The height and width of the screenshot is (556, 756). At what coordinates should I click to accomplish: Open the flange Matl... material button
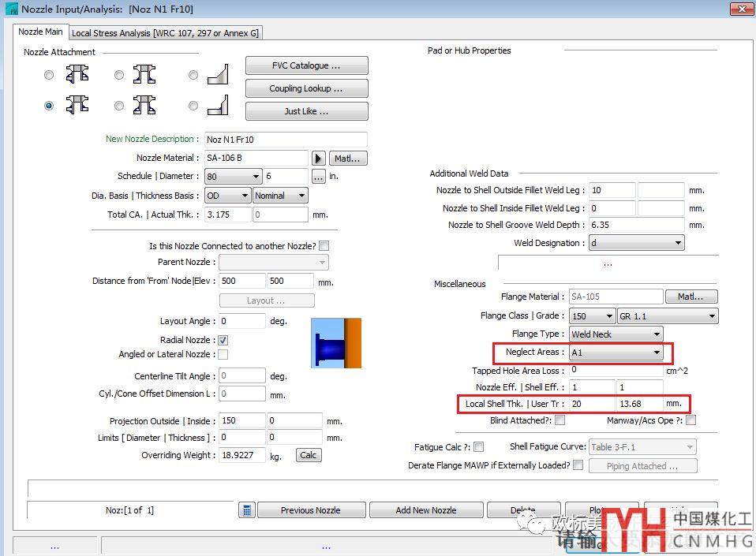point(691,297)
